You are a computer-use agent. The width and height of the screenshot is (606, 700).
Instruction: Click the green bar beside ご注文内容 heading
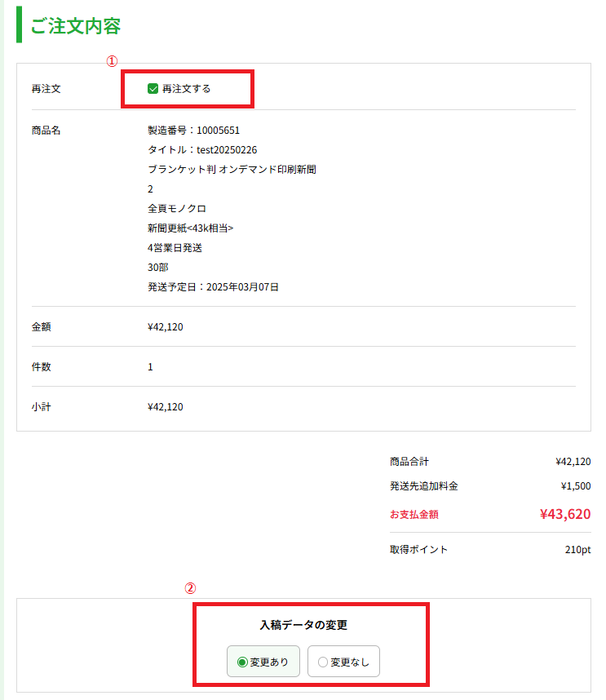tap(19, 26)
